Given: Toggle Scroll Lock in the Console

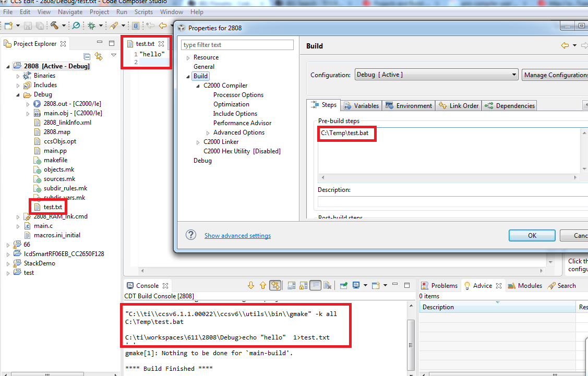Looking at the screenshot, I should click(x=303, y=285).
